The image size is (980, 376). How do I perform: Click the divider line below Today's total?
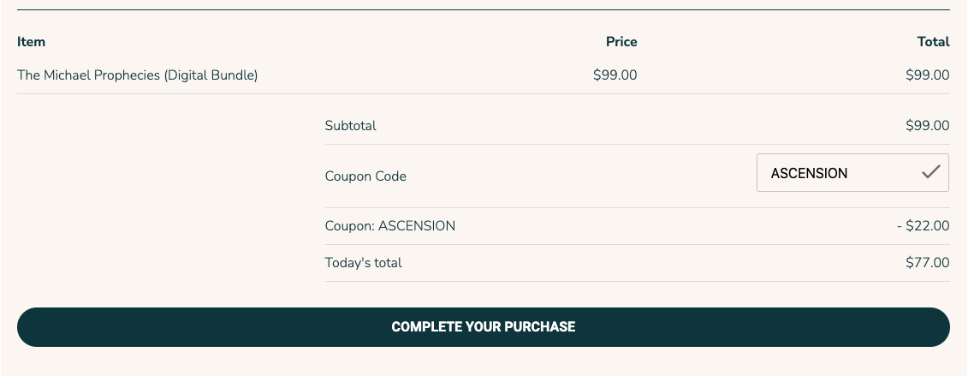[x=638, y=281]
